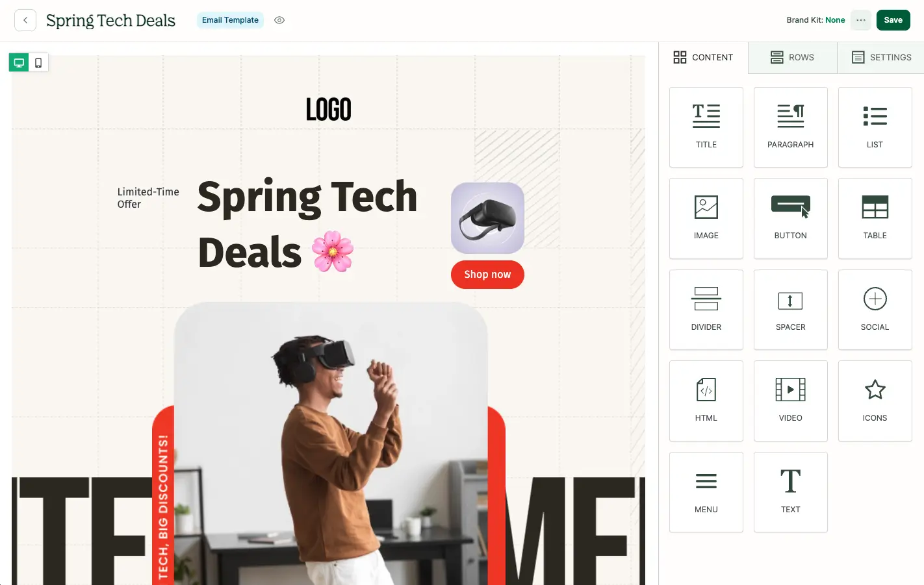Open the three-dot more options menu

pos(861,20)
